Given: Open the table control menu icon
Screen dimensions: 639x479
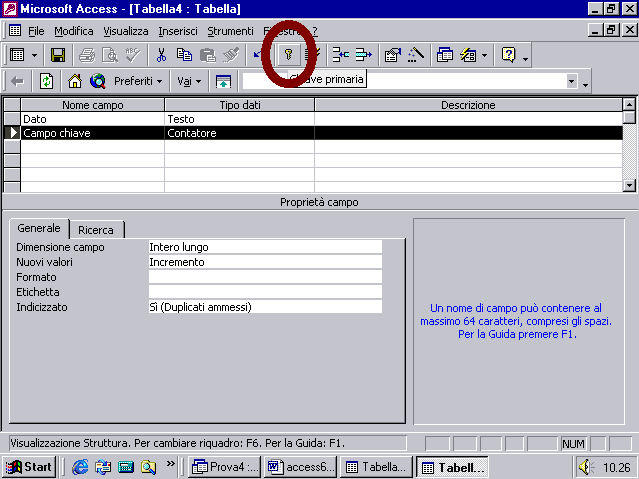Looking at the screenshot, I should (15, 31).
